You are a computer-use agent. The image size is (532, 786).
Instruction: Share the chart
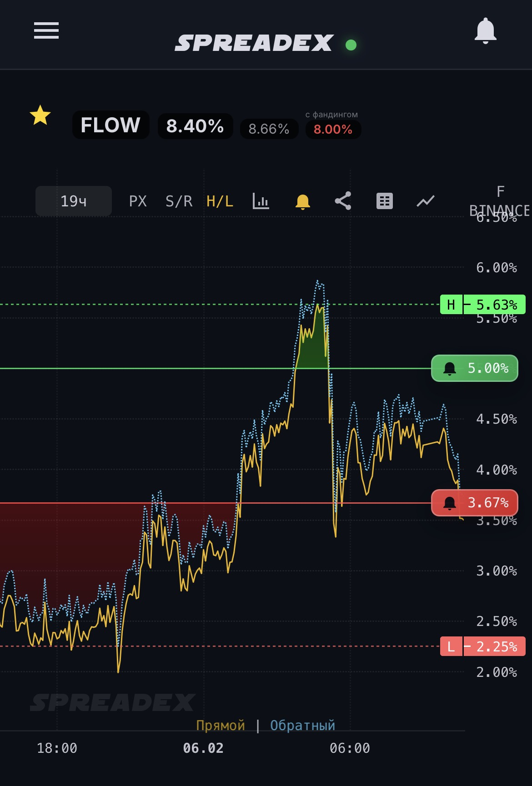(343, 201)
